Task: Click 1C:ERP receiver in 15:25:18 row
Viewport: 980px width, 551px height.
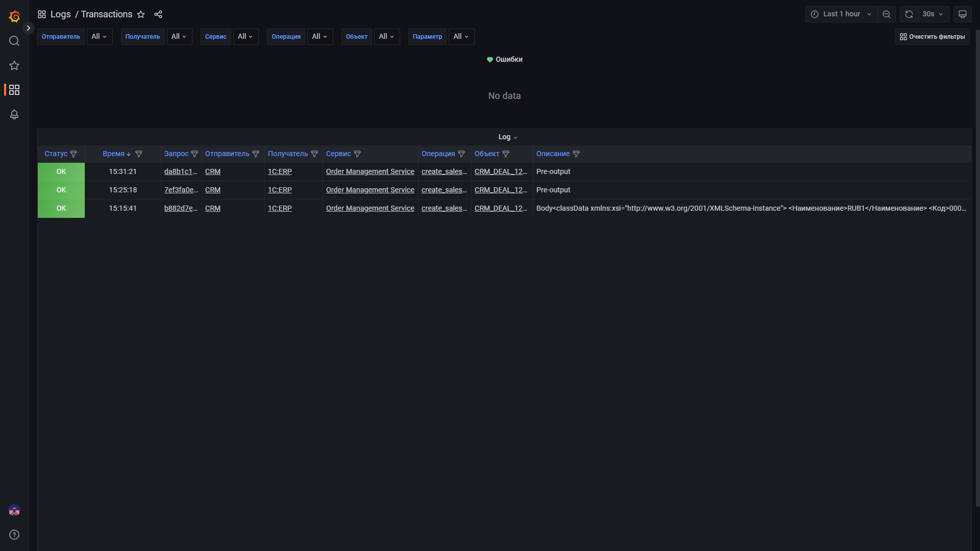Action: (x=280, y=190)
